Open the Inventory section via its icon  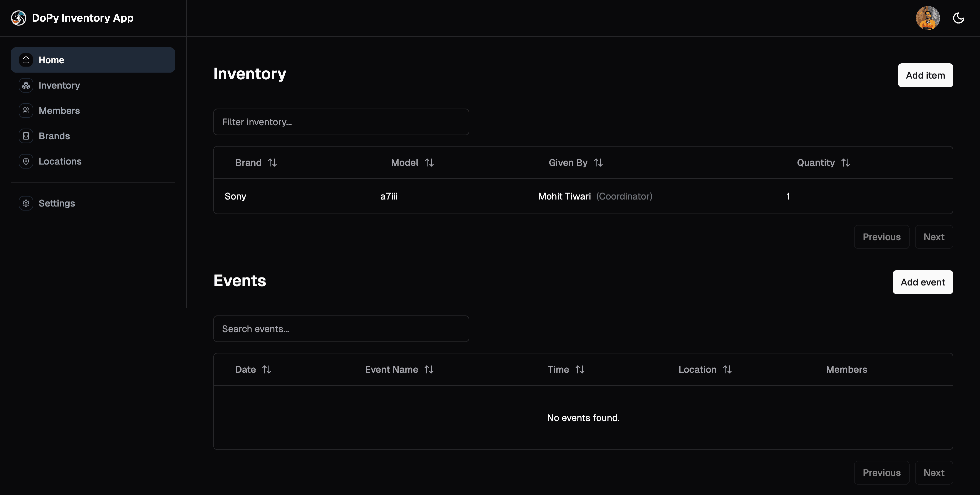[25, 85]
